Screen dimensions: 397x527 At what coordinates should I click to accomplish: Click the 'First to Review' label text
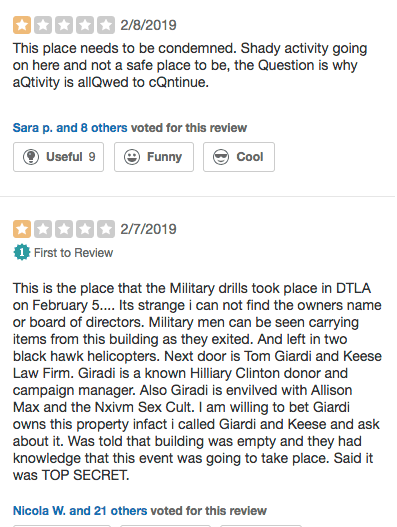[x=73, y=253]
